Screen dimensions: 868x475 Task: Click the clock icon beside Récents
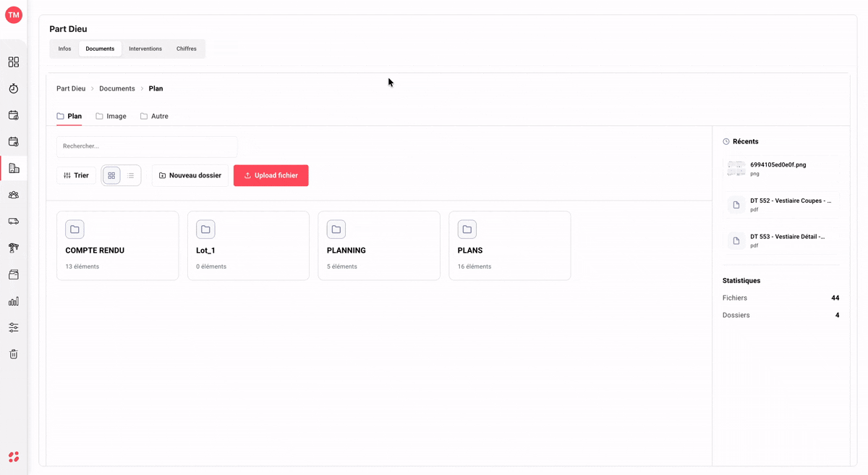pos(726,142)
